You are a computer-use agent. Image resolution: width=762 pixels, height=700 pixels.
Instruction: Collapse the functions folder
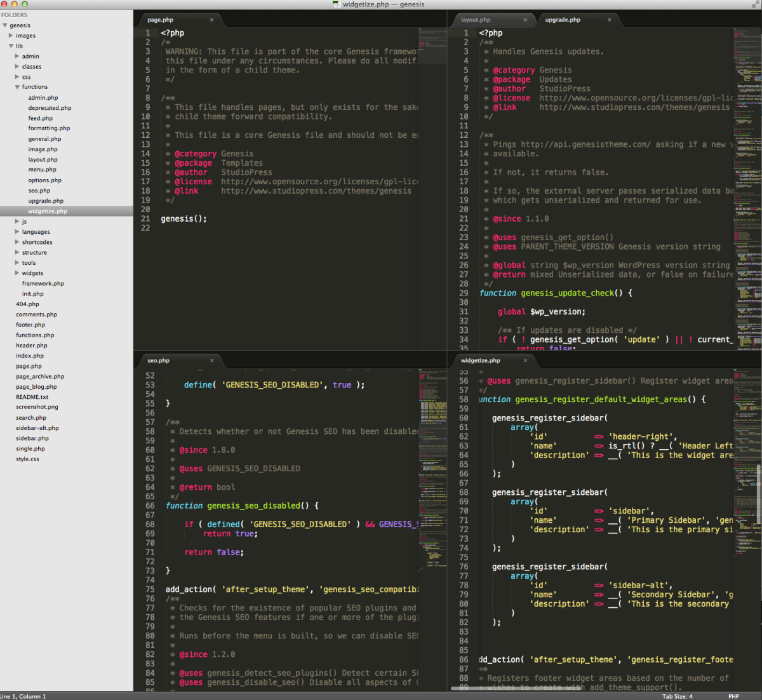(x=17, y=87)
